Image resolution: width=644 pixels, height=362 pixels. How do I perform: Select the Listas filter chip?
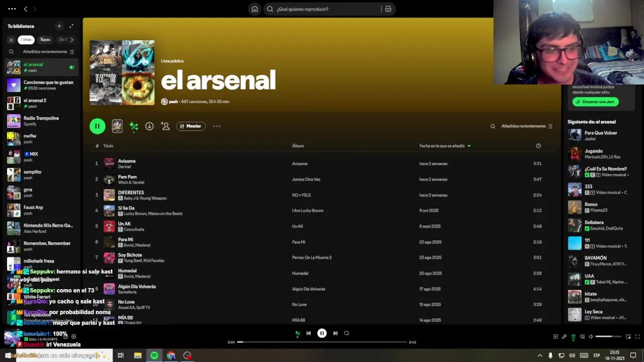click(26, 40)
